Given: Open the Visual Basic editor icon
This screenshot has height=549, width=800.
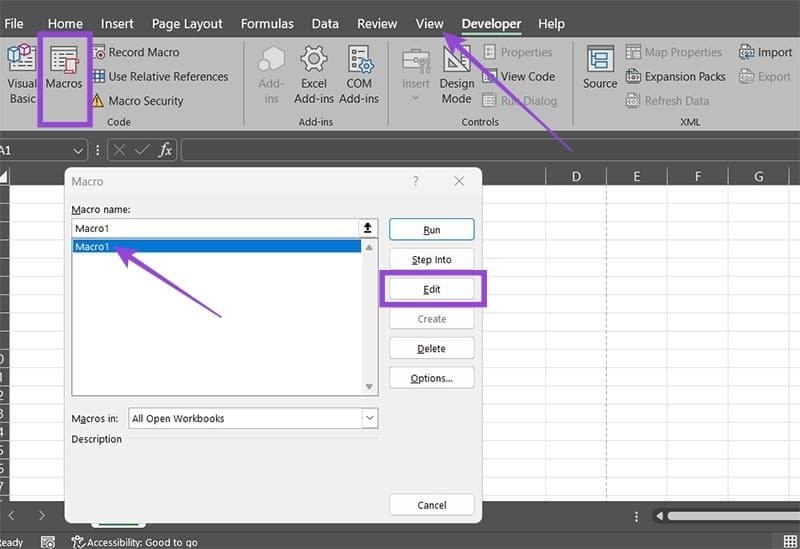Looking at the screenshot, I should 21,73.
